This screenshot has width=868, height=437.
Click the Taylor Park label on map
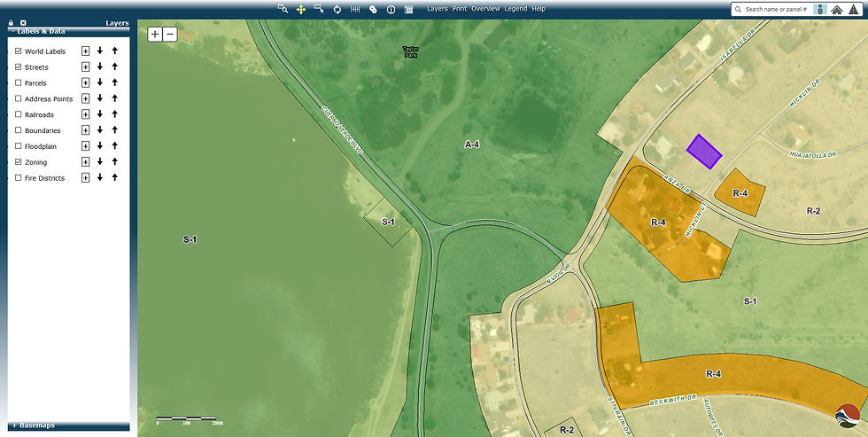tap(410, 52)
